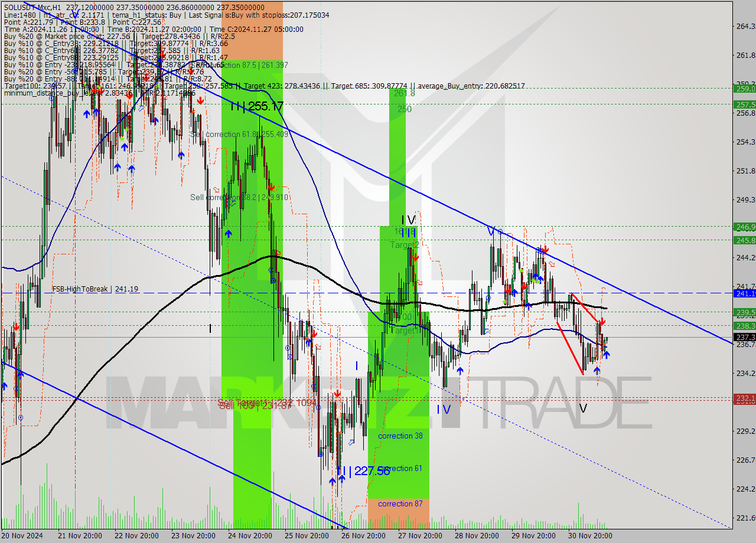Click the 254.3 price axis label
Viewport: 756px width, 543px height.
[745, 142]
